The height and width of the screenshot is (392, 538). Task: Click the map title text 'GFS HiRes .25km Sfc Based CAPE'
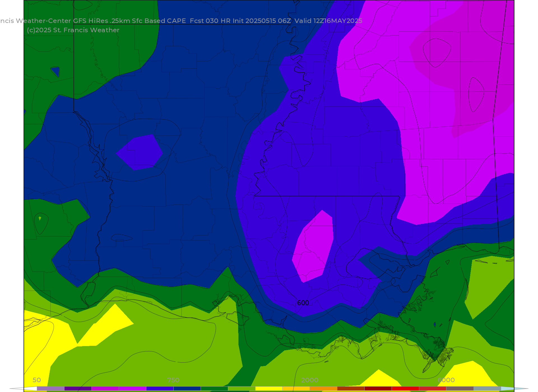129,21
